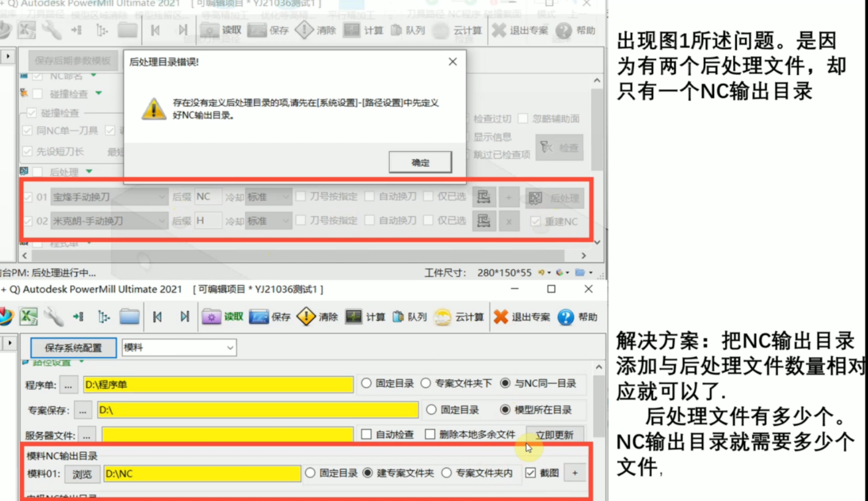This screenshot has width=868, height=501.
Task: Open 队列 queue icon in path-settings window
Action: click(398, 317)
